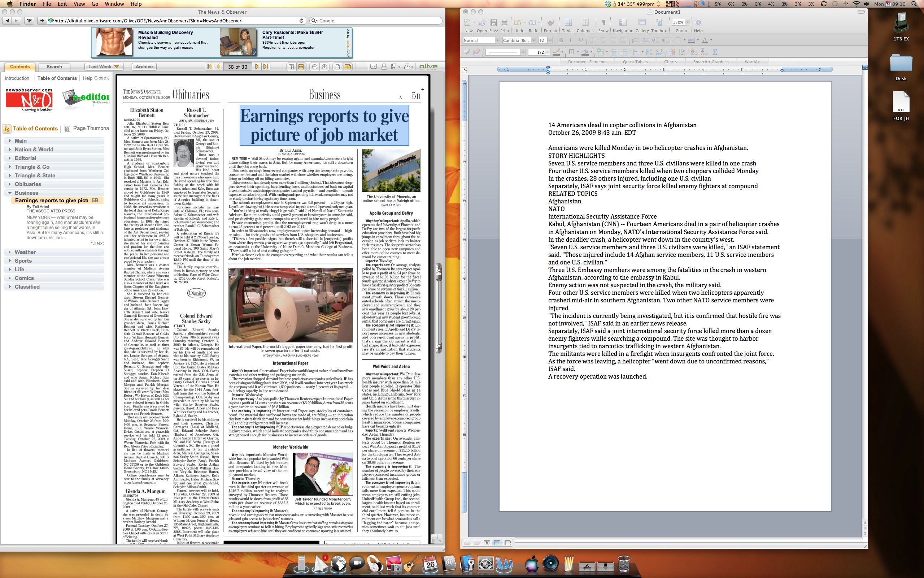The image size is (924, 578).
Task: Open the Document Elements tab
Action: [x=587, y=61]
